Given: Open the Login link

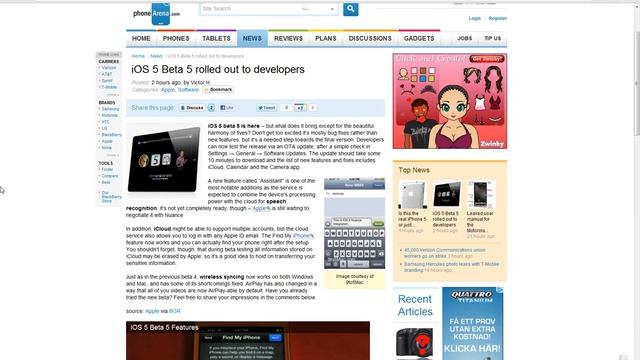Looking at the screenshot, I should click(475, 18).
